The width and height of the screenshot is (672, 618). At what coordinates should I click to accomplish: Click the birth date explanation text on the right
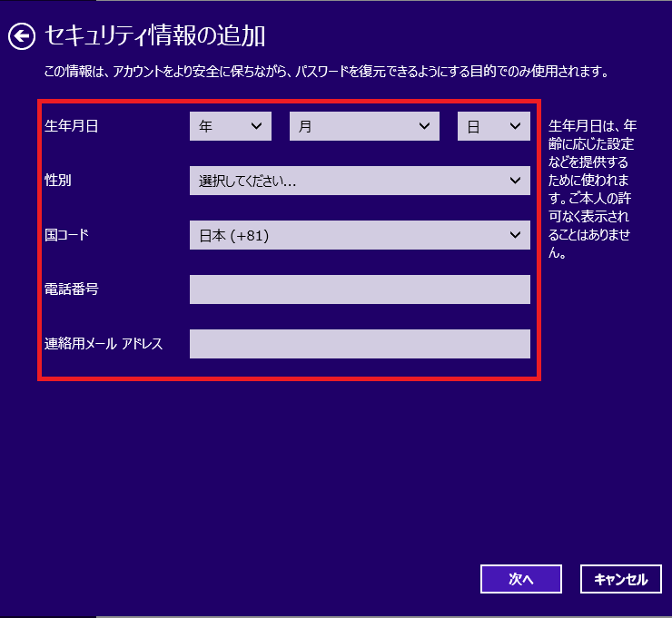click(x=592, y=189)
